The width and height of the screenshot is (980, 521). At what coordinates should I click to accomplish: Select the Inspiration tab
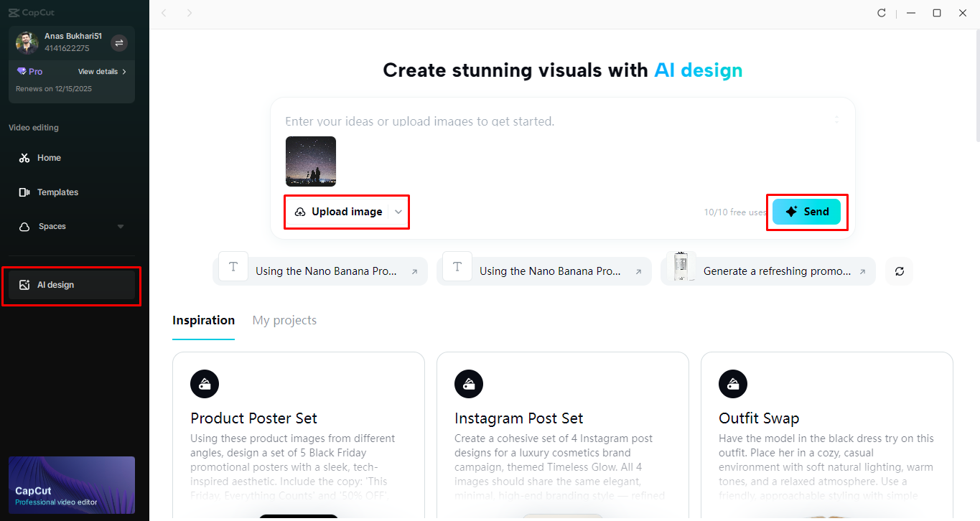pyautogui.click(x=203, y=320)
